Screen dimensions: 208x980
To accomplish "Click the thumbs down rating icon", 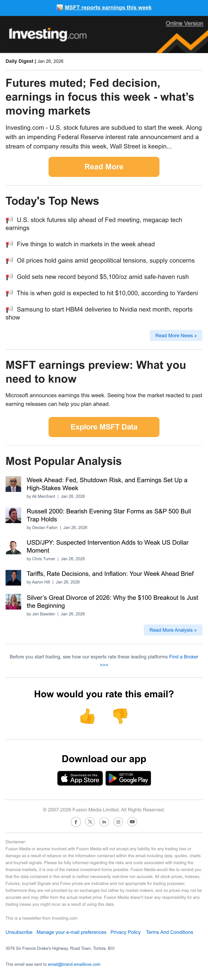I will click(x=120, y=716).
